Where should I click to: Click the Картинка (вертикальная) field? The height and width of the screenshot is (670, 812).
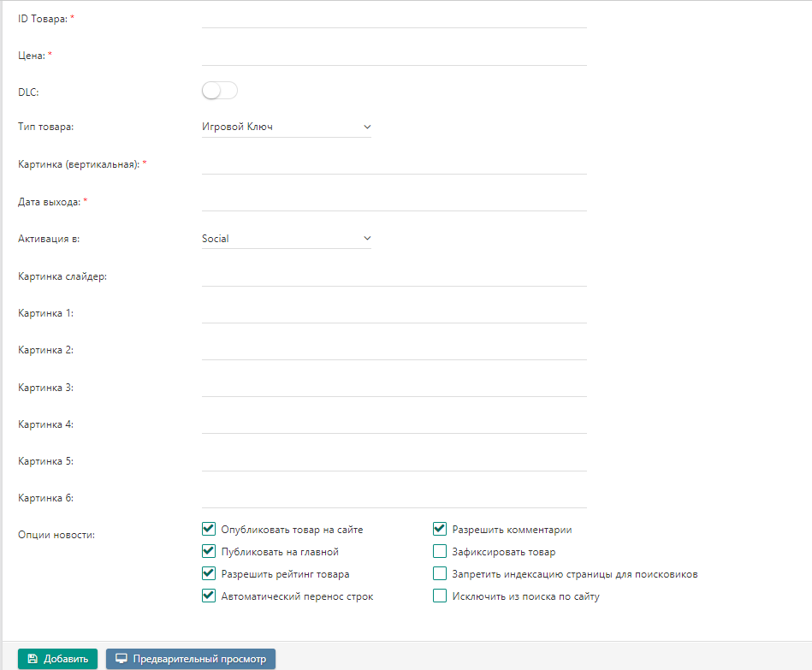coord(394,163)
